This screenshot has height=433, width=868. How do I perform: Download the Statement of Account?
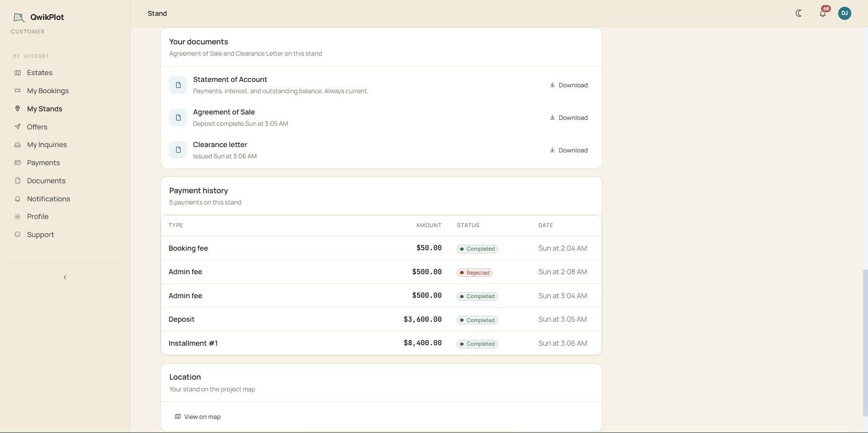(569, 85)
